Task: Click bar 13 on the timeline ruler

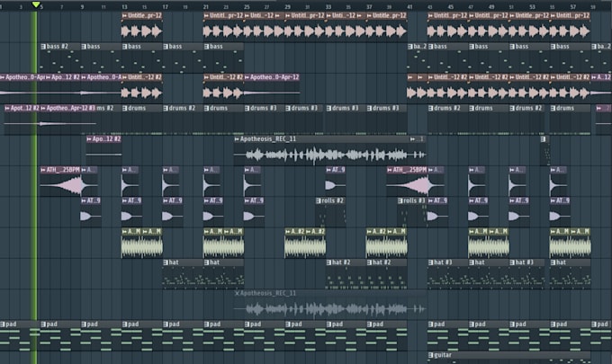Action: [x=124, y=6]
